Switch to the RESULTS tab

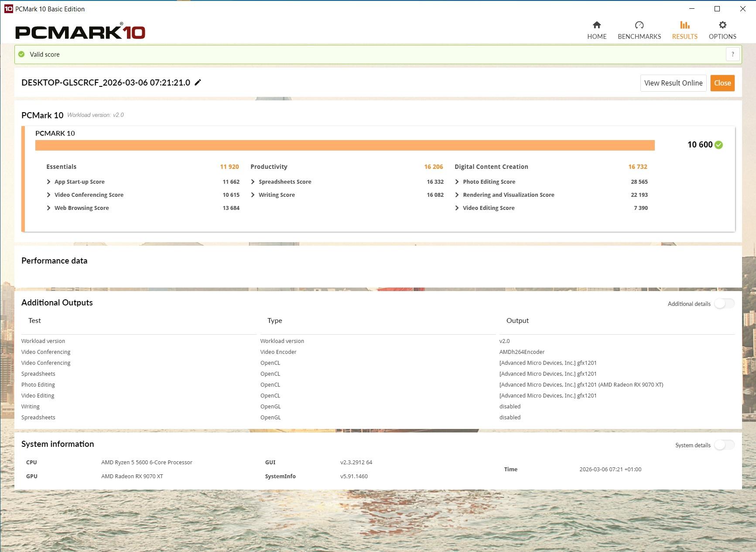click(684, 31)
